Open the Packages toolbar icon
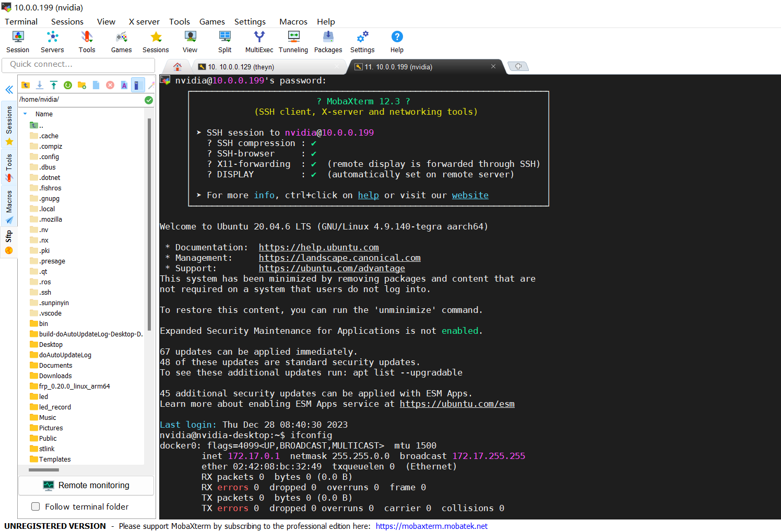This screenshot has width=781, height=532. click(328, 42)
